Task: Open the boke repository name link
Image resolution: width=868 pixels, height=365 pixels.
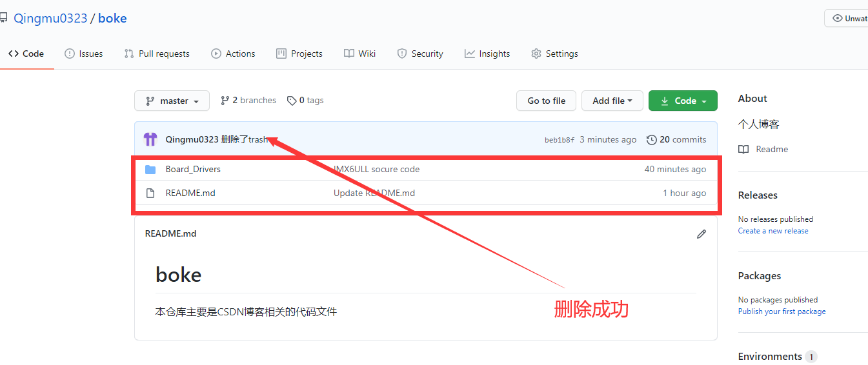Action: (112, 18)
